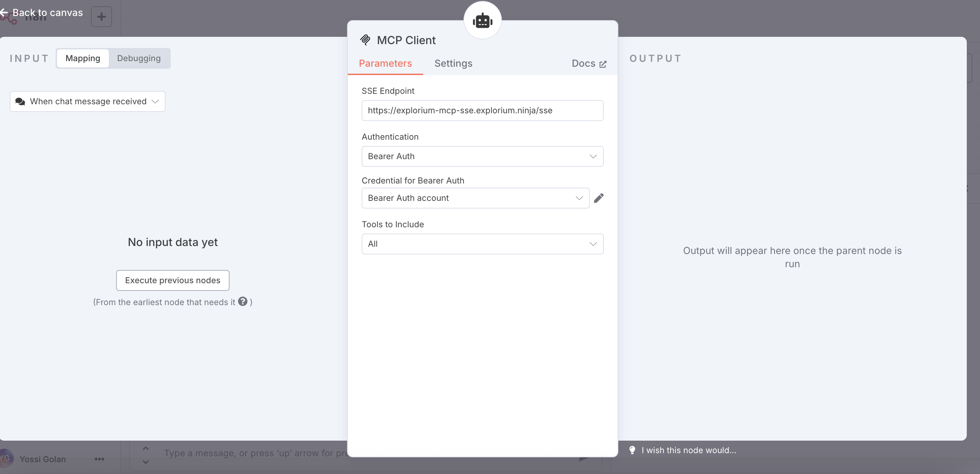Select the Parameters tab
The image size is (980, 474).
385,64
